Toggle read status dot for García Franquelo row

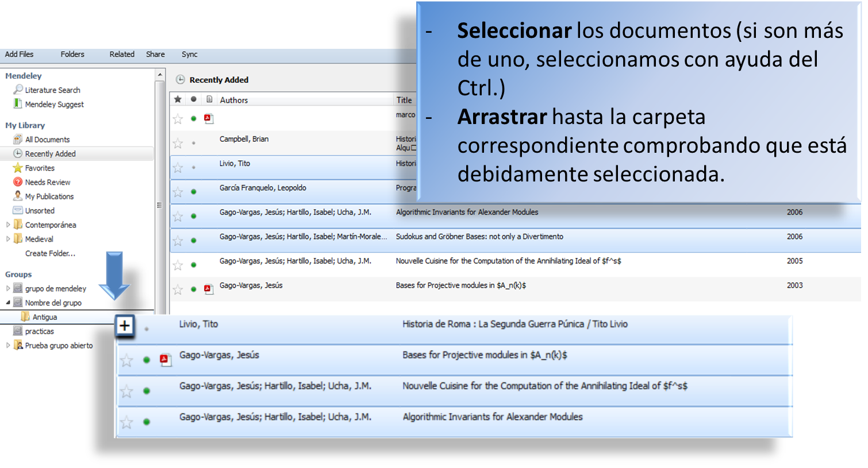[x=194, y=192]
